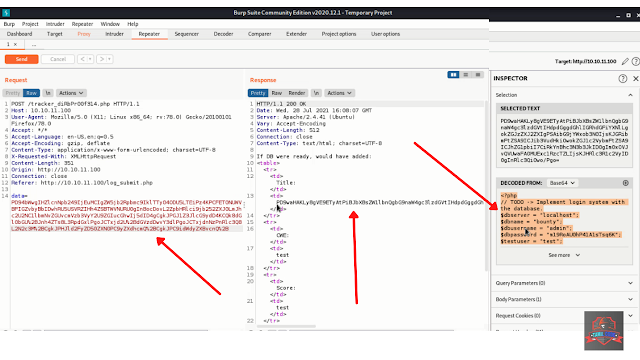Viewport: 640px width, 360px height.
Task: Open Inspector help question mark icon
Action: pyautogui.click(x=622, y=78)
